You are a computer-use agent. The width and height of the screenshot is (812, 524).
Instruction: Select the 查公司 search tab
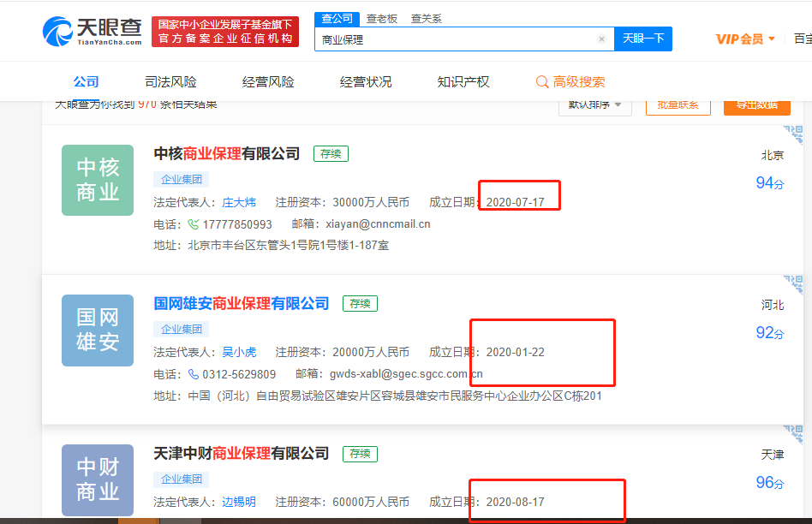pos(337,19)
